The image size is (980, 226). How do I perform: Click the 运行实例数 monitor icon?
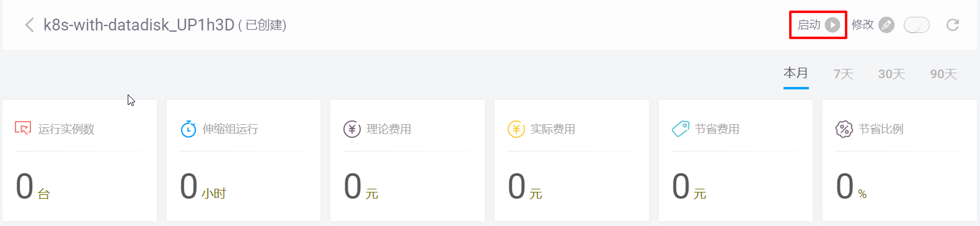[x=23, y=129]
